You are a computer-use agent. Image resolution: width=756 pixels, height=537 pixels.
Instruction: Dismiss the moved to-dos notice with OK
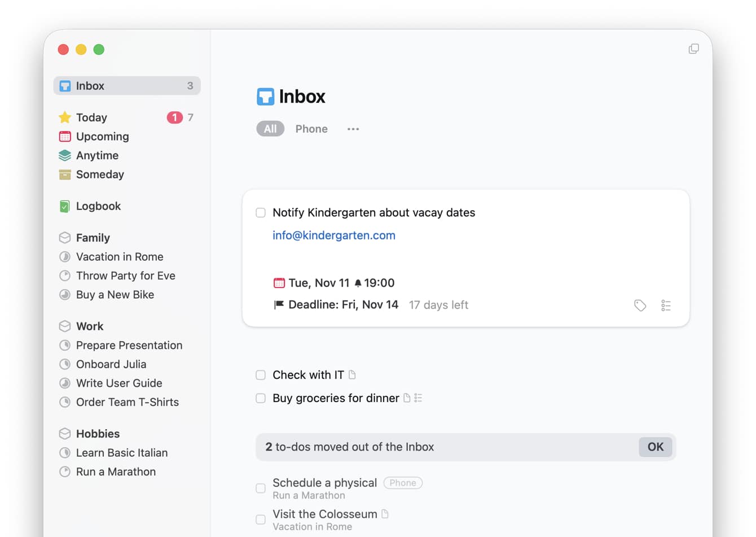point(655,447)
